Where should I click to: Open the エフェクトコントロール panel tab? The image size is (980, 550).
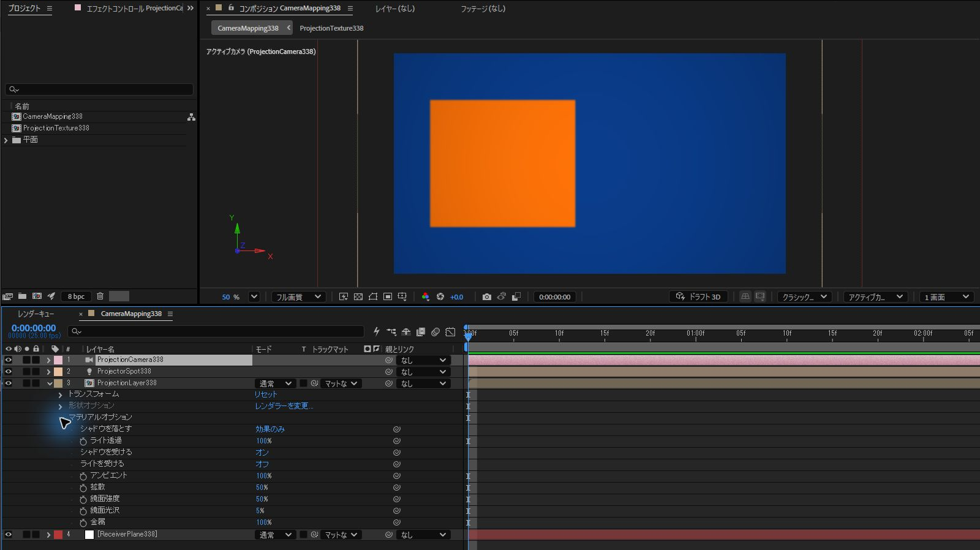[134, 9]
